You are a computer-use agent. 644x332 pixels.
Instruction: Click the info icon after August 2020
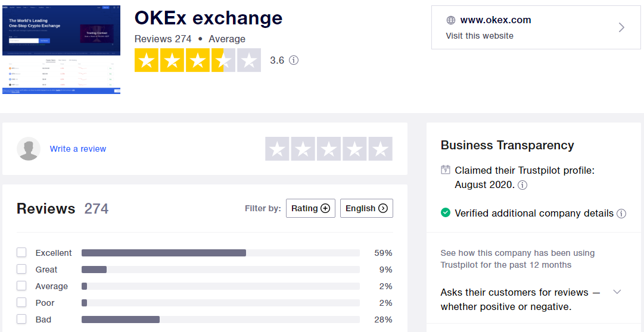point(522,185)
